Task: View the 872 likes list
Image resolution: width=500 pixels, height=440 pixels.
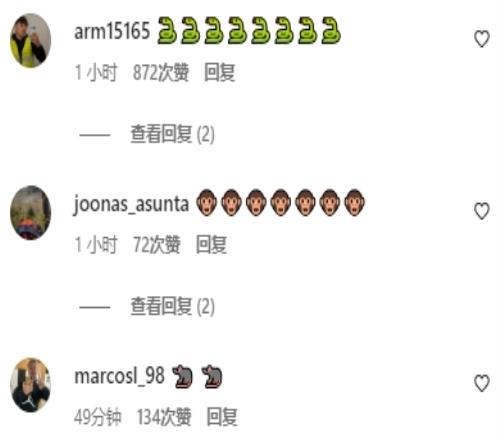Action: 161,72
